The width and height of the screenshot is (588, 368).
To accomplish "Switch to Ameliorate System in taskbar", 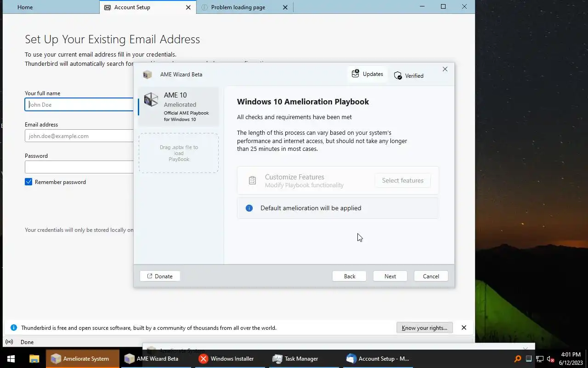I will 82,359.
